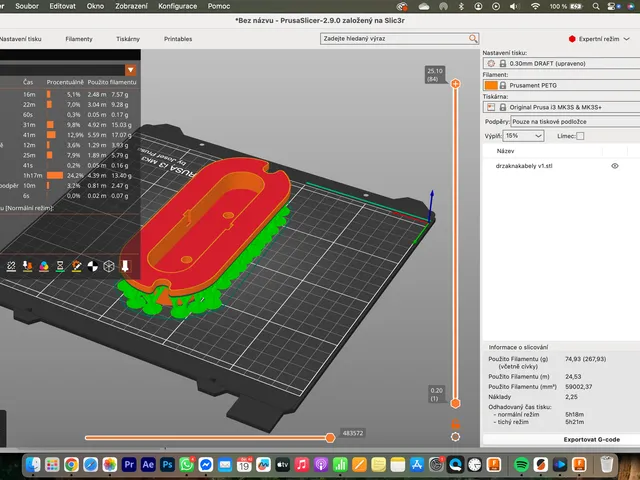Open the Podpěry supports dropdown

575,122
